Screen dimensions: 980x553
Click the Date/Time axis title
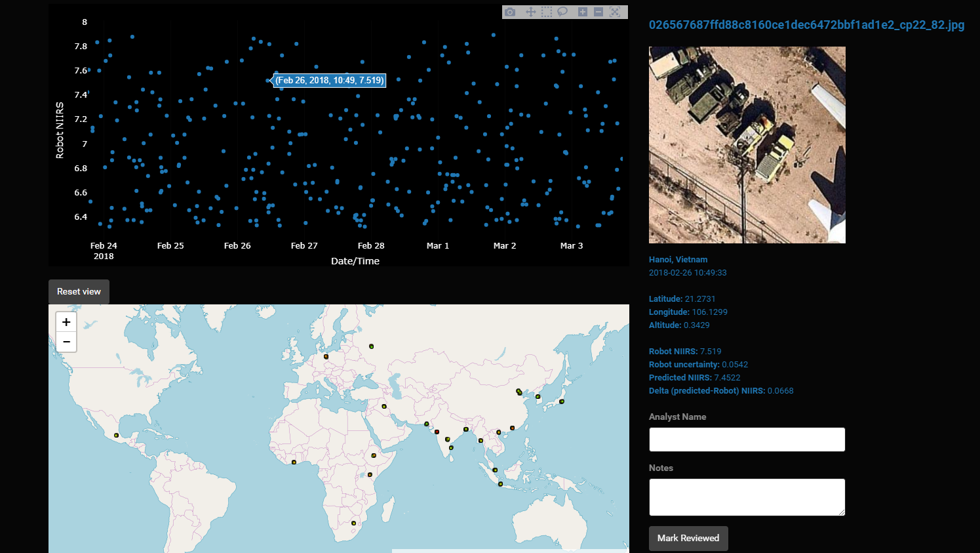click(355, 261)
